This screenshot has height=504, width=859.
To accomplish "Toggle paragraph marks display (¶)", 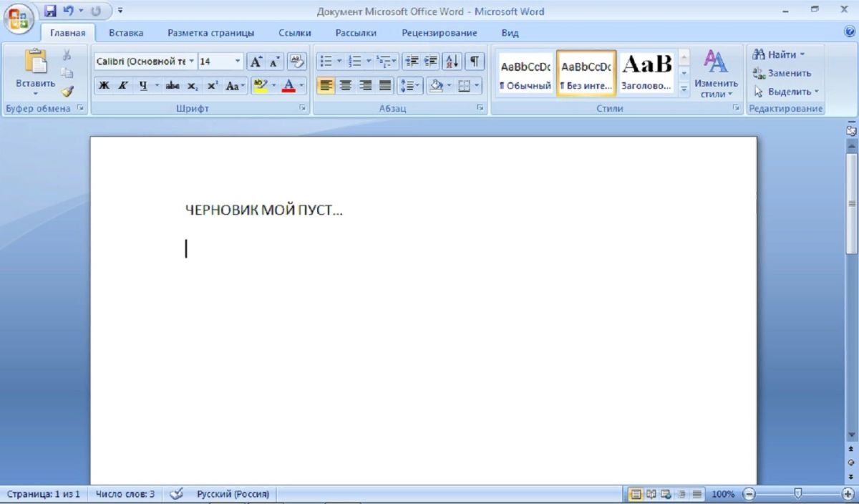I will (x=475, y=62).
